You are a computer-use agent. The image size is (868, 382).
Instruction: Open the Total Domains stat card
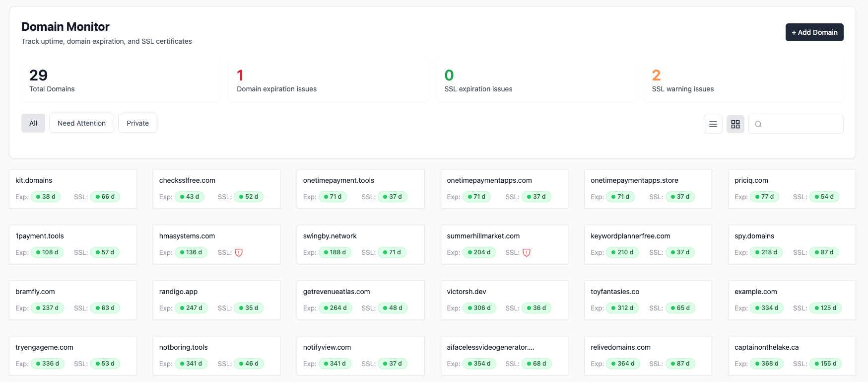tap(121, 80)
